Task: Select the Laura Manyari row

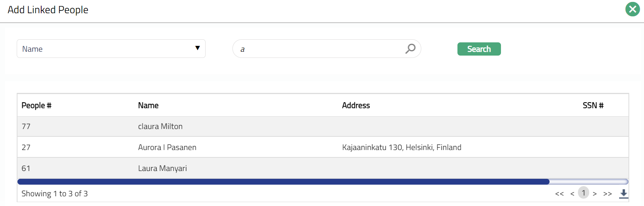Action: [x=162, y=168]
